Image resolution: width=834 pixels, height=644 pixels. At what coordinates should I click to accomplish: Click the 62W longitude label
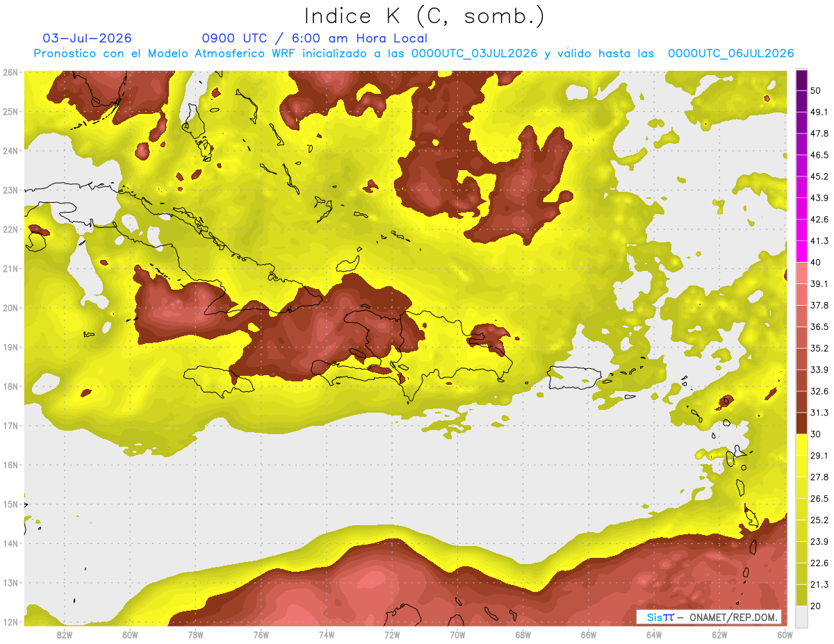coord(719,634)
